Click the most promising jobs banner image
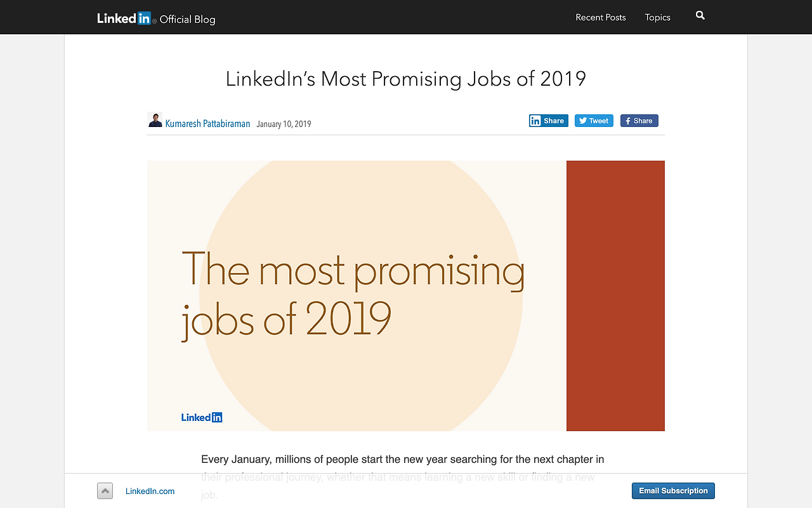812x508 pixels. point(406,296)
